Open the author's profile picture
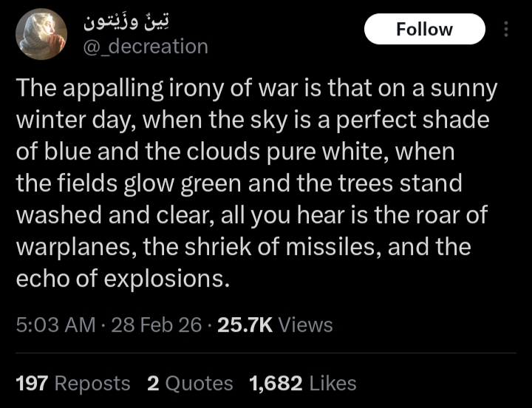Image resolution: width=532 pixels, height=408 pixels. (41, 34)
